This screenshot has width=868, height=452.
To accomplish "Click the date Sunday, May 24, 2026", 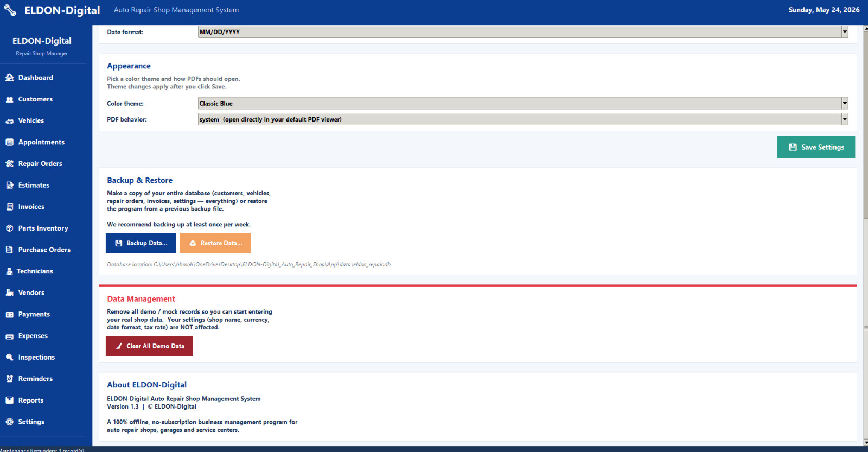I will pos(824,10).
